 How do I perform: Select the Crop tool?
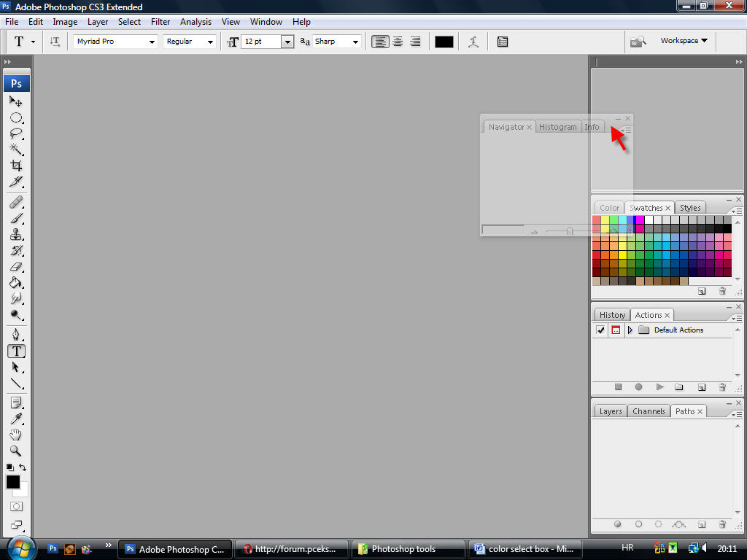[16, 166]
